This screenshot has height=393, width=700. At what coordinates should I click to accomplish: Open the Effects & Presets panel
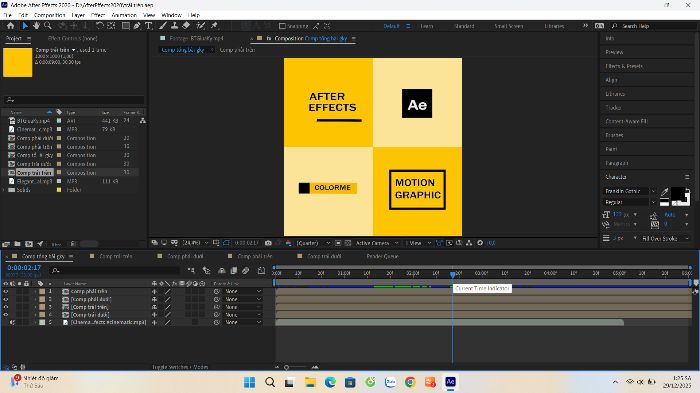624,66
